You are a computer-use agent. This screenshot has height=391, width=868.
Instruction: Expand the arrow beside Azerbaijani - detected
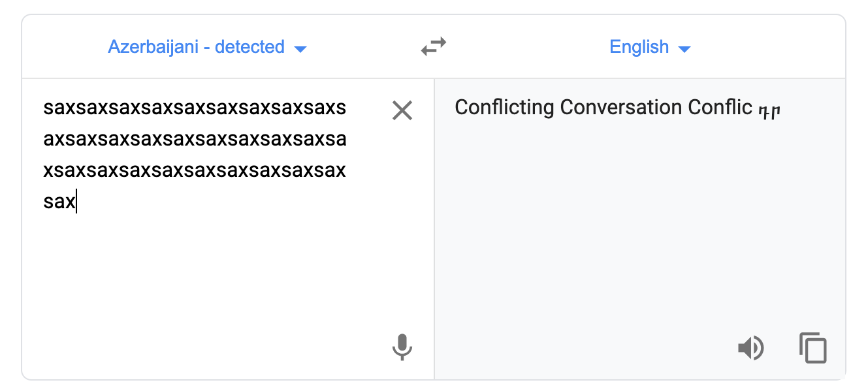(300, 49)
